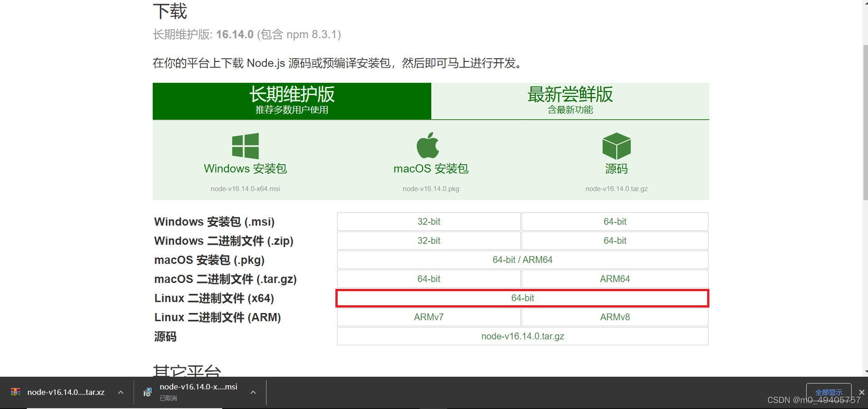
Task: Click macOS 二进制文件 (.tar.gz) row label
Action: coord(225,279)
